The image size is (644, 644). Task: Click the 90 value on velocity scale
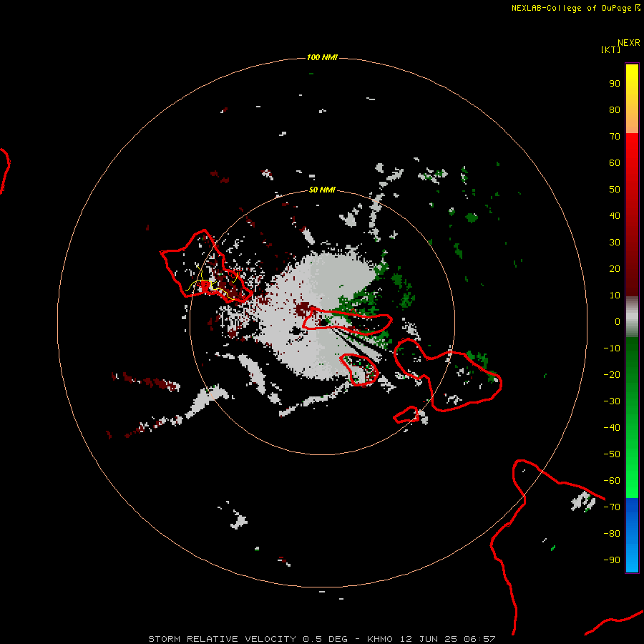(615, 84)
